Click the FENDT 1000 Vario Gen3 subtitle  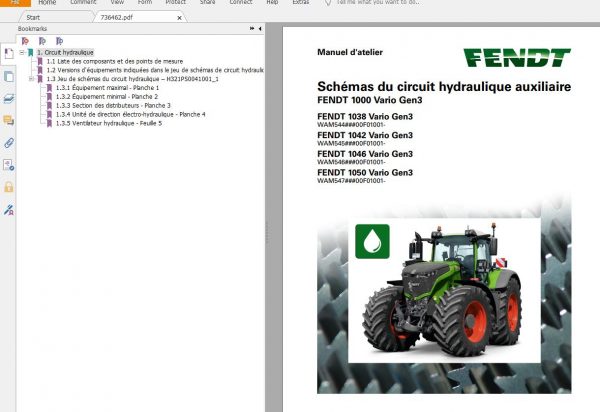coord(370,100)
